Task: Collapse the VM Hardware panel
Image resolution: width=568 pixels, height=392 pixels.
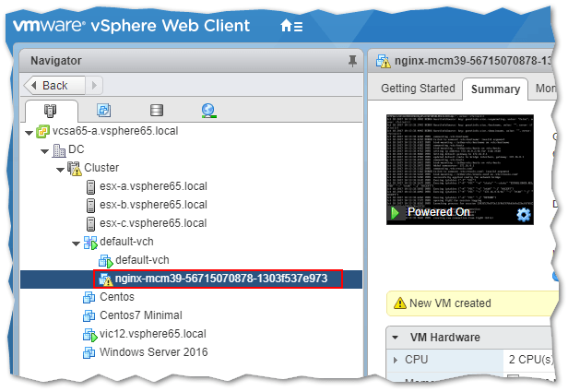Action: [x=396, y=338]
